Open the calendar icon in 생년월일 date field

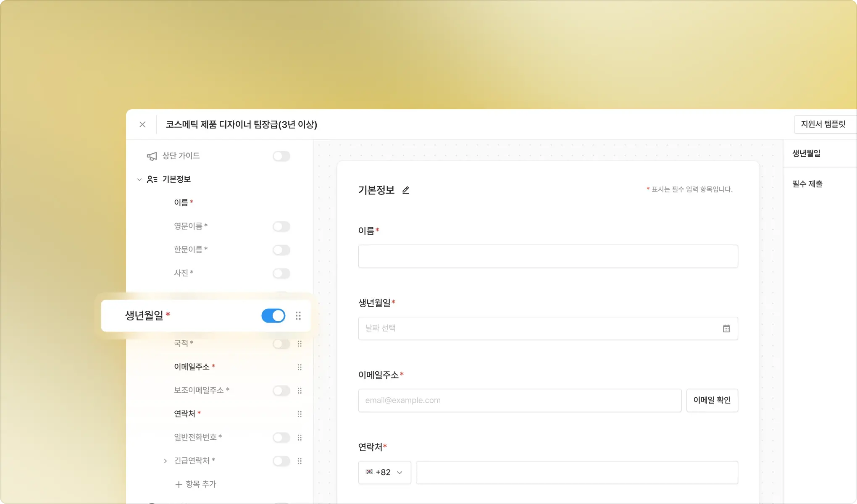726,328
